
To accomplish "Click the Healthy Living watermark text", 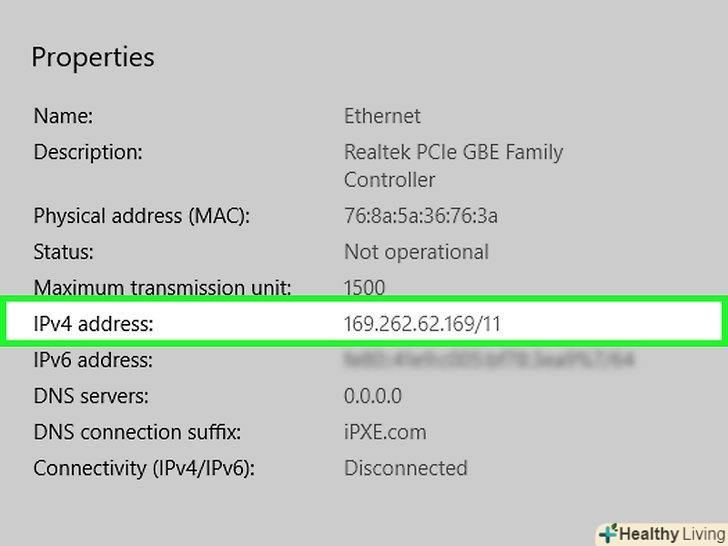I will pyautogui.click(x=670, y=534).
